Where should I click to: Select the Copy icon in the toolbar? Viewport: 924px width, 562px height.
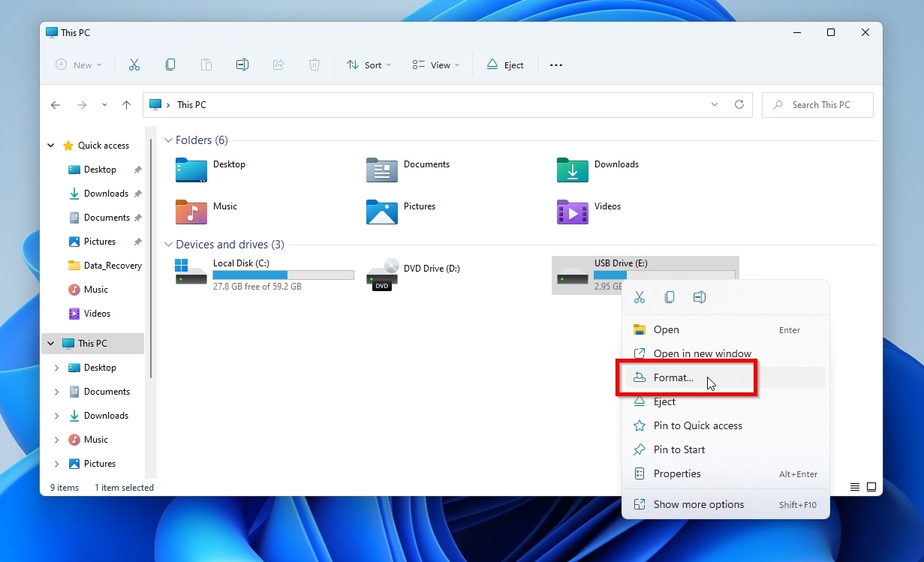170,65
